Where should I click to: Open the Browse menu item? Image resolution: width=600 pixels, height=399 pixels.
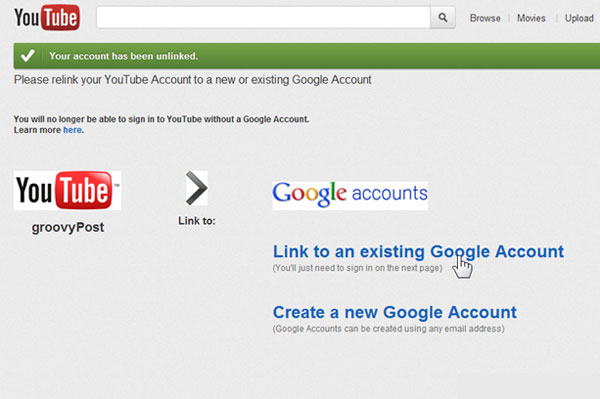(x=485, y=18)
